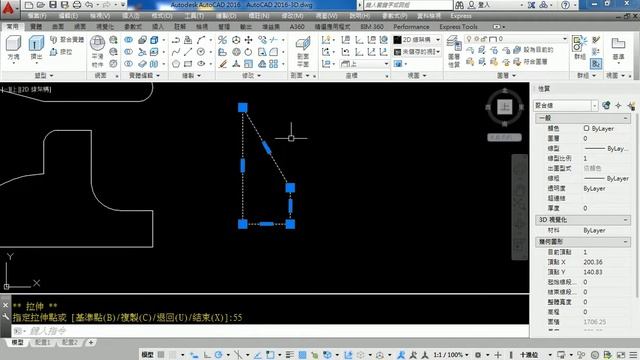Click the Open file icon in the quick access toolbar
This screenshot has height=360, width=640.
[40, 5]
